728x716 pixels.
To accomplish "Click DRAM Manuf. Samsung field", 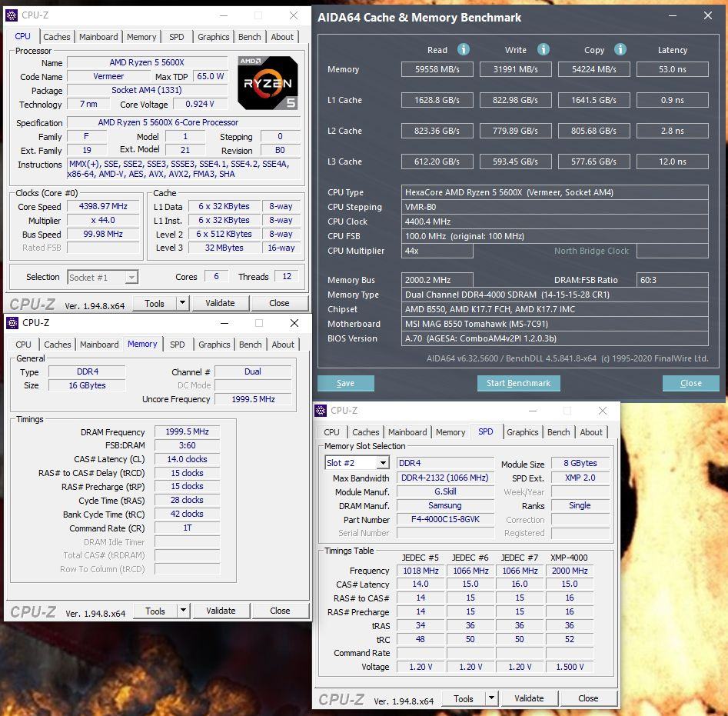I will [x=445, y=505].
